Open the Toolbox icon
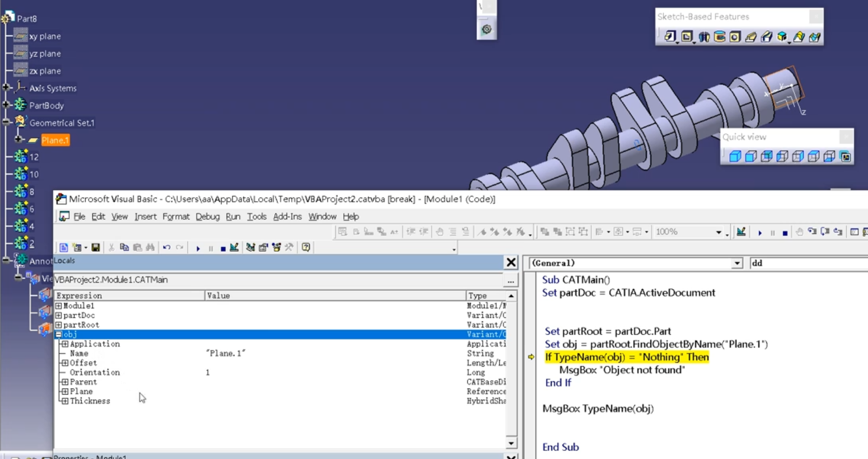The height and width of the screenshot is (459, 868). pyautogui.click(x=289, y=247)
